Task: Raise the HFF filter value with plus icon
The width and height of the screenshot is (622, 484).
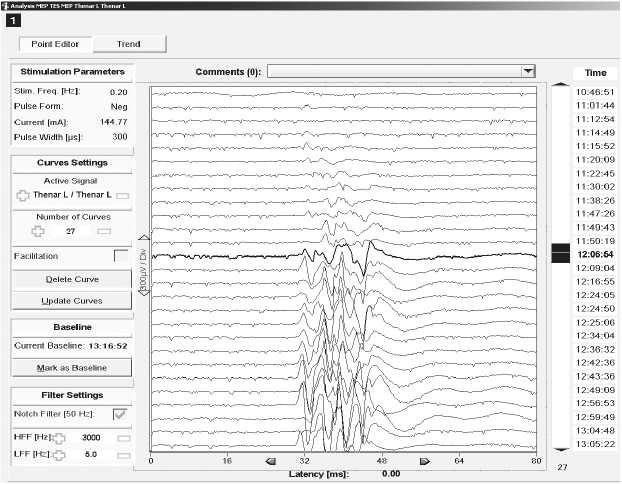Action: 59,438
